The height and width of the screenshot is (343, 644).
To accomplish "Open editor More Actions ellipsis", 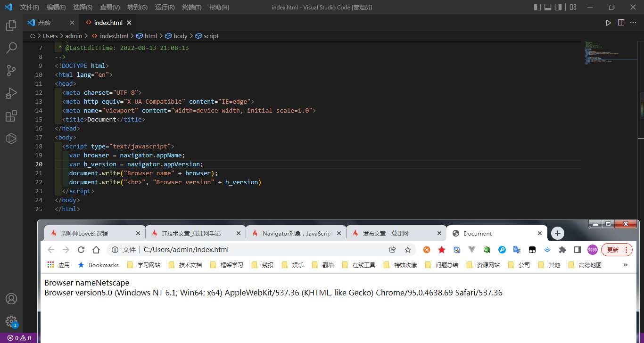I will 634,23.
